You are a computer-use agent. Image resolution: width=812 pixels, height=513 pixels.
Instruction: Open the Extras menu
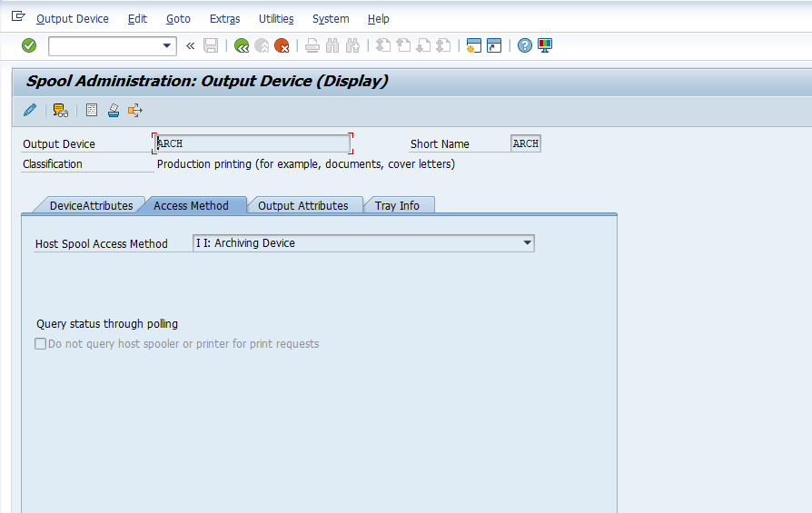[x=224, y=19]
